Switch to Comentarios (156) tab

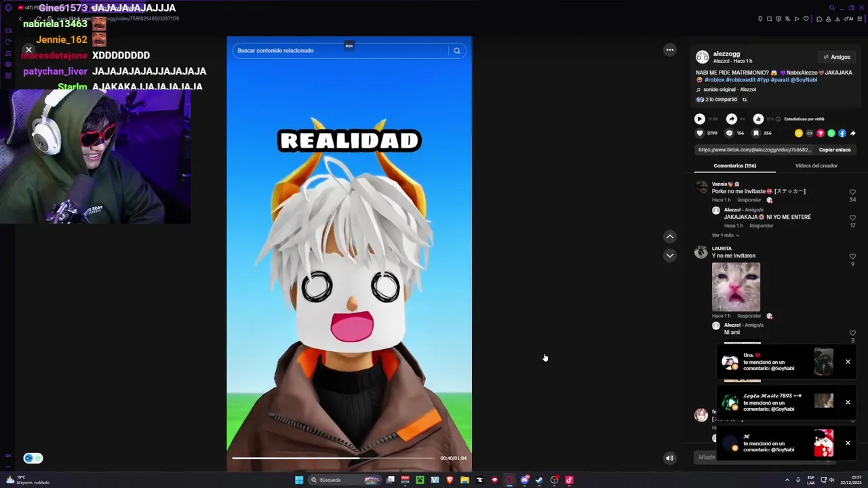click(734, 165)
